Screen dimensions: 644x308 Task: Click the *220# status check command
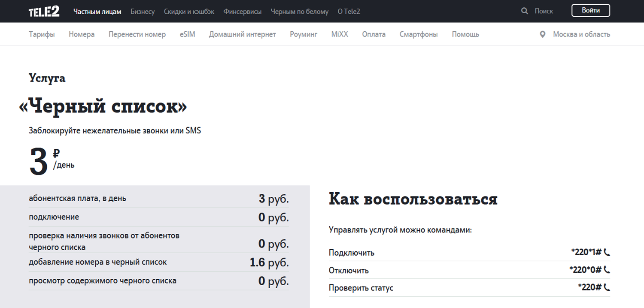590,287
